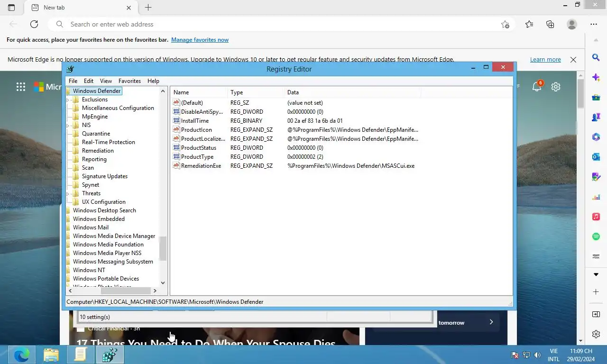Select the Signature Updates key
Screen dimensions: 607x364
coord(105,176)
